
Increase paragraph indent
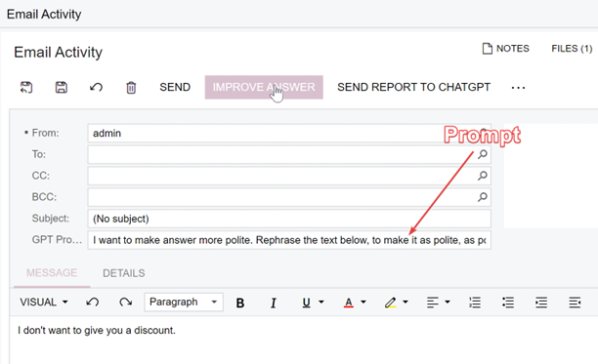click(x=541, y=303)
